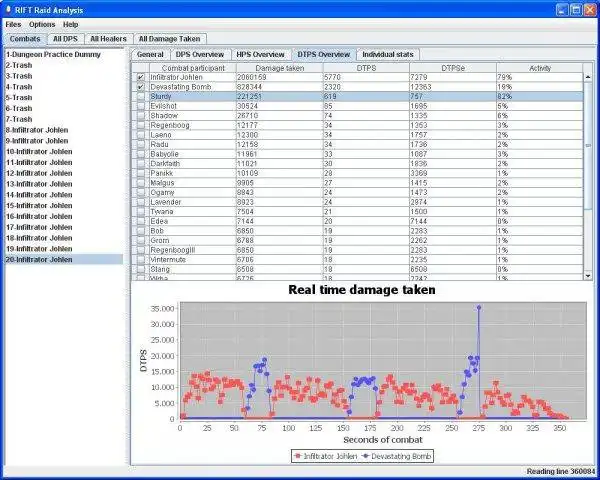Click the Tywana participant row

point(357,212)
